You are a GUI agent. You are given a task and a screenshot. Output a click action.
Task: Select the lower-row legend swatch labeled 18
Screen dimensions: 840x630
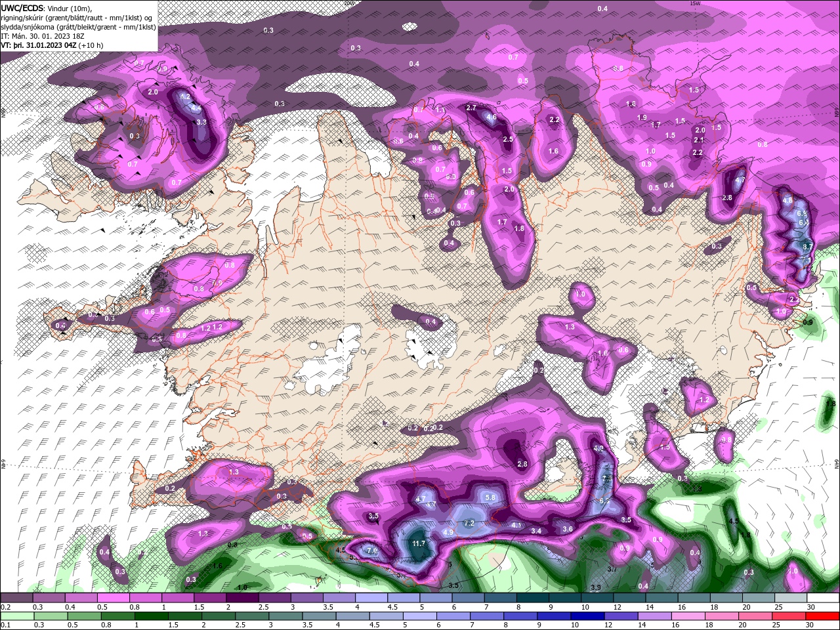pos(722,616)
